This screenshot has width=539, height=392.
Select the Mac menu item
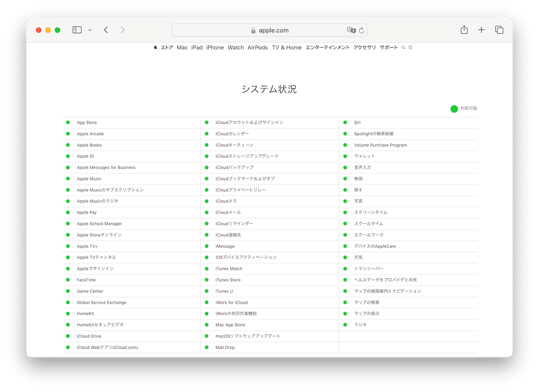(x=182, y=47)
